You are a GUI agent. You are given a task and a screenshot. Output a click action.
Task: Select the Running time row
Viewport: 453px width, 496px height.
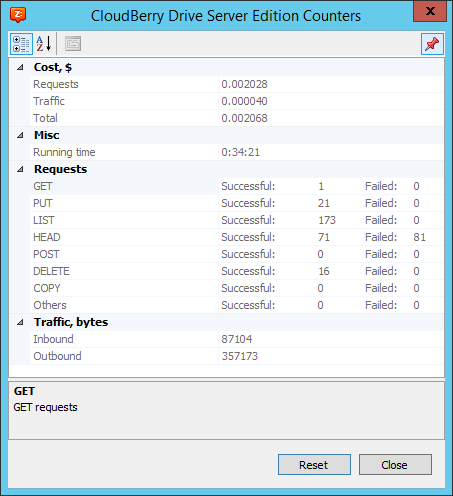[x=236, y=152]
